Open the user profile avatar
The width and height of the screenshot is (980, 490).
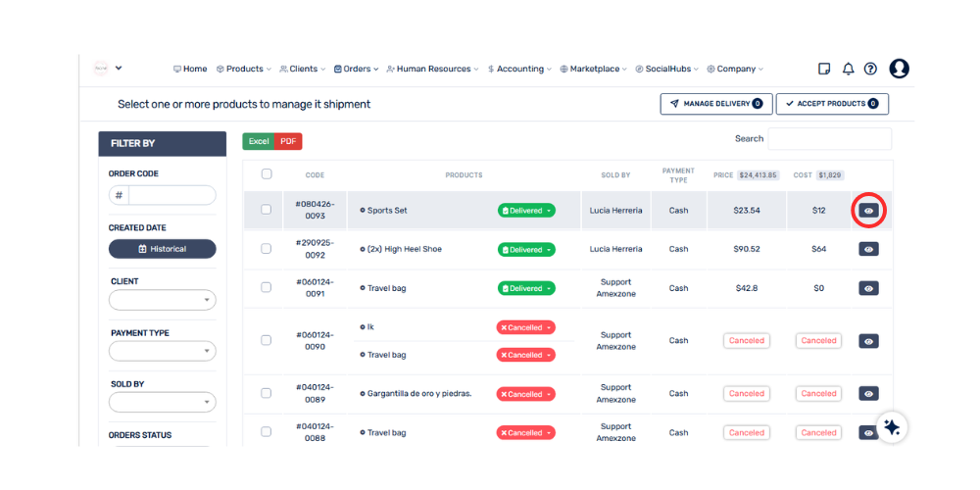click(x=899, y=69)
